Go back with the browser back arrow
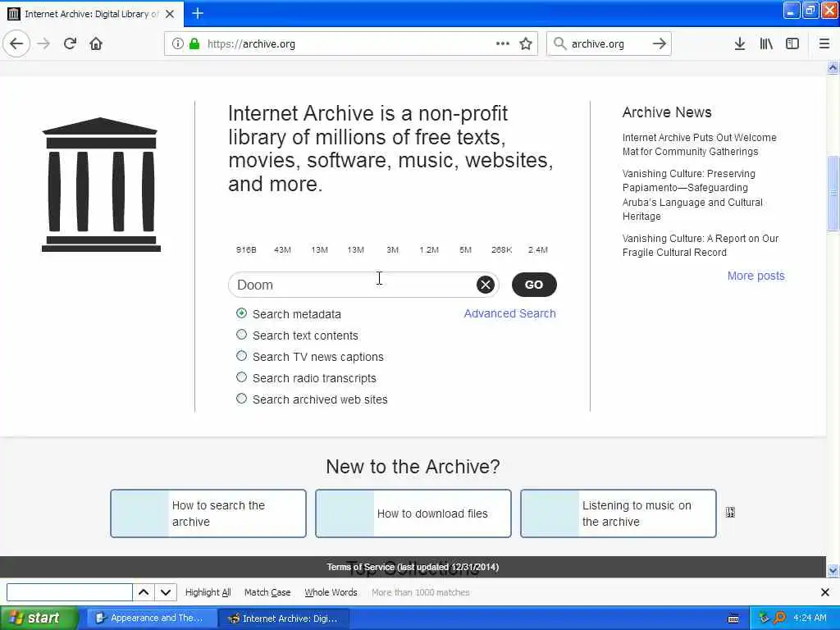 [16, 44]
